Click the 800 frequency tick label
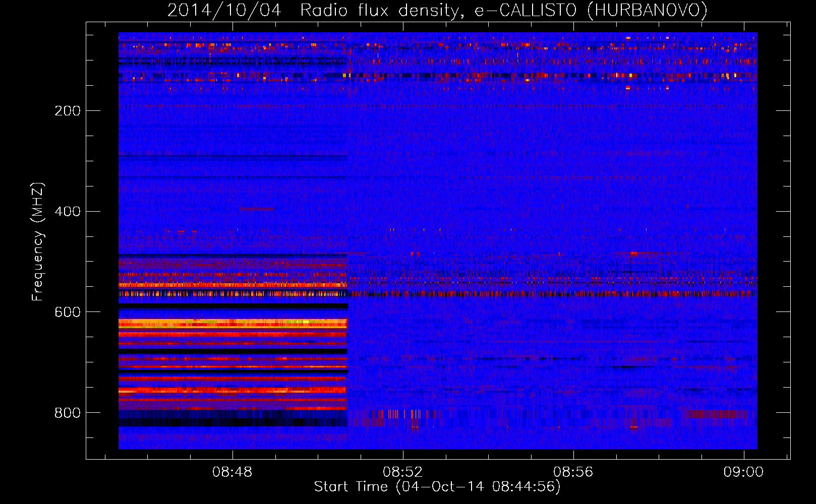 (x=68, y=413)
